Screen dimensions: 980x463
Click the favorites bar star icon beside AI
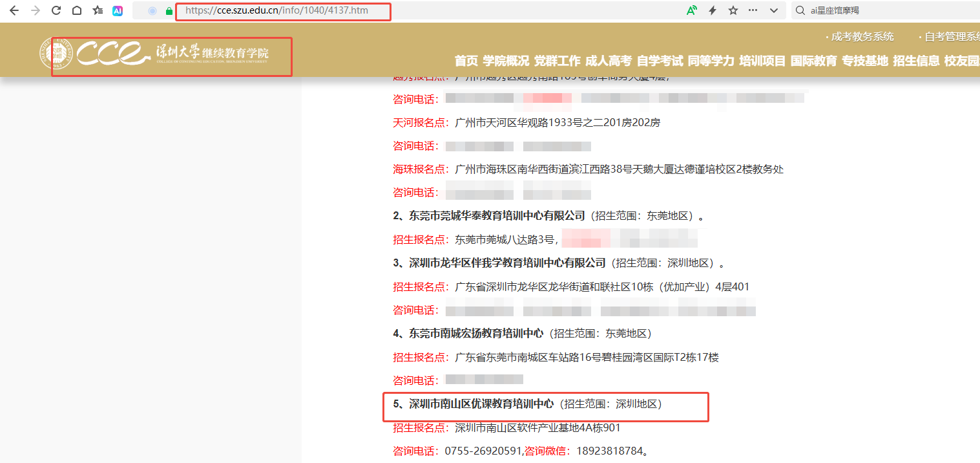pyautogui.click(x=97, y=10)
